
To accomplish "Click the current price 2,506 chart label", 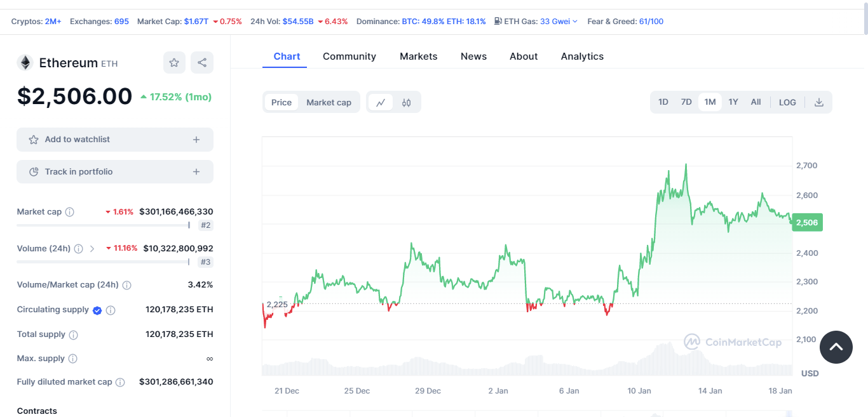I will (807, 222).
